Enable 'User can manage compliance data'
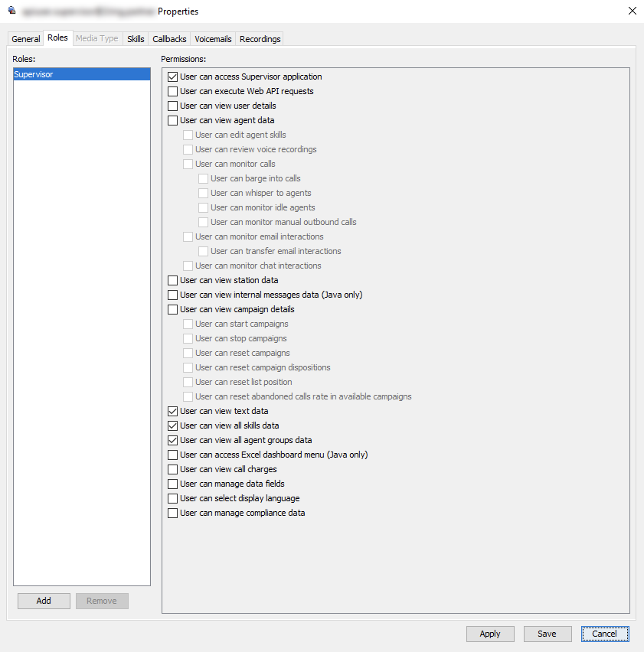 point(172,513)
